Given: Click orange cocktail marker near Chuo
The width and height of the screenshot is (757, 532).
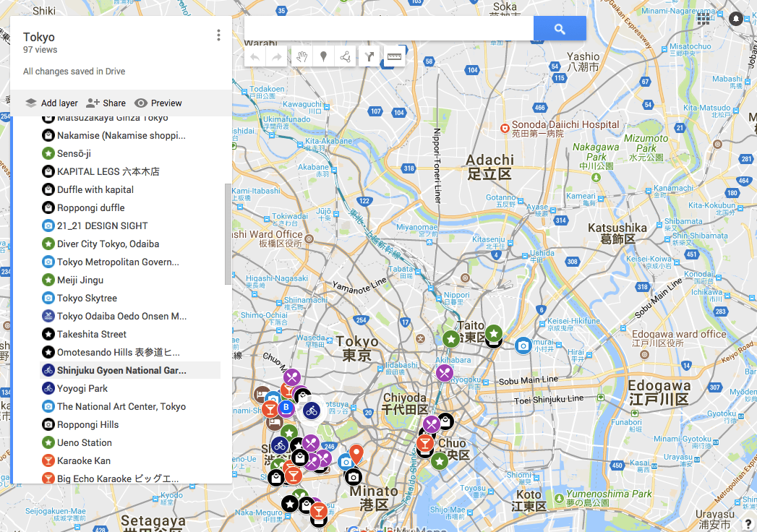Looking at the screenshot, I should point(425,443).
